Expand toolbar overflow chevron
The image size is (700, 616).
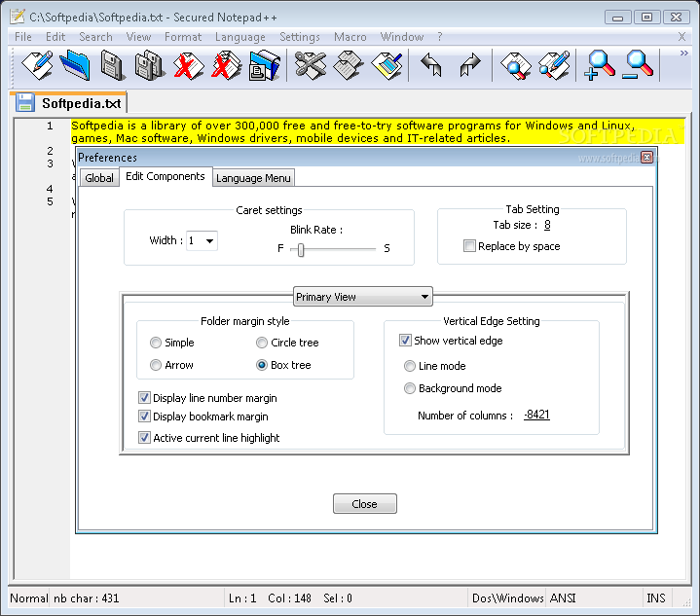point(683,54)
